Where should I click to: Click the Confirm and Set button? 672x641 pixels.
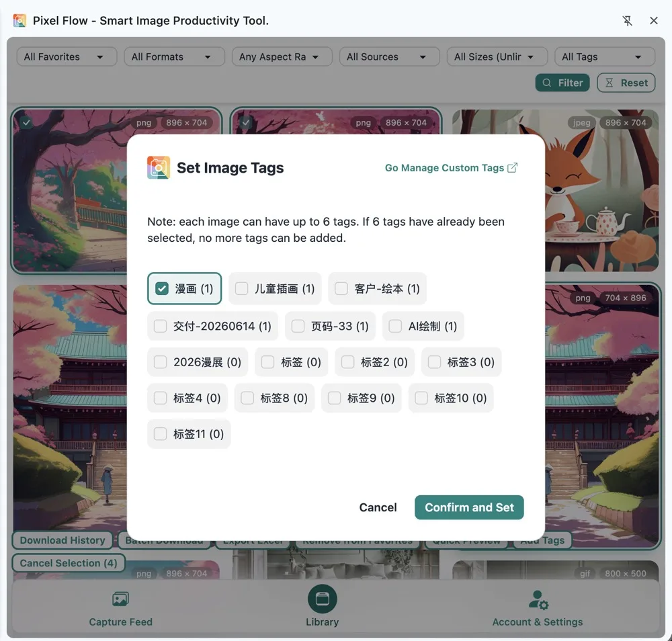point(469,507)
